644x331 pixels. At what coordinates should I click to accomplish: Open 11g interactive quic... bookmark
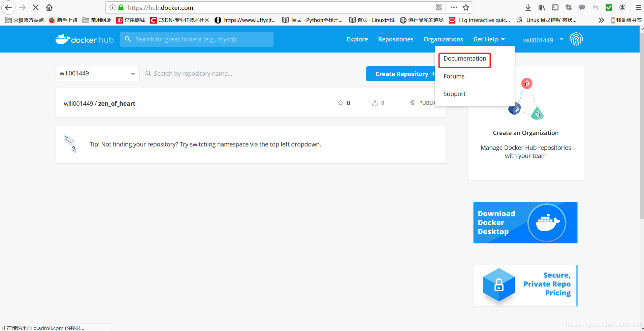[480, 20]
